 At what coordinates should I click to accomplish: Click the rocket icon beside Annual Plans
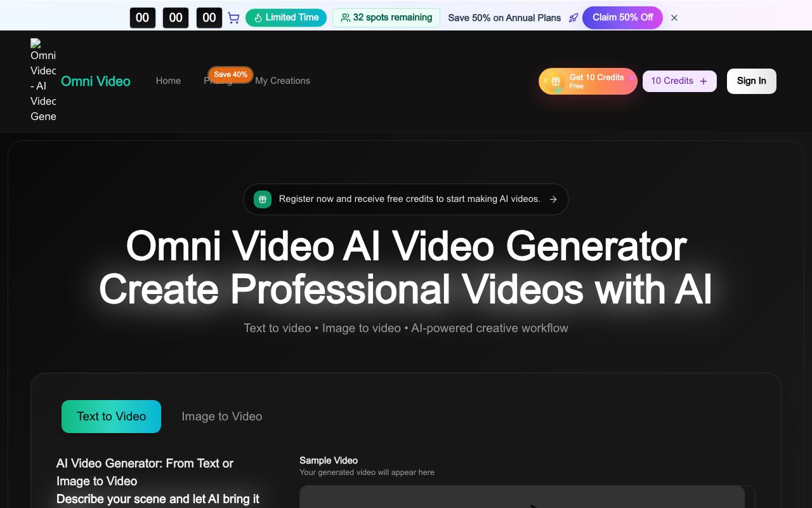(573, 18)
